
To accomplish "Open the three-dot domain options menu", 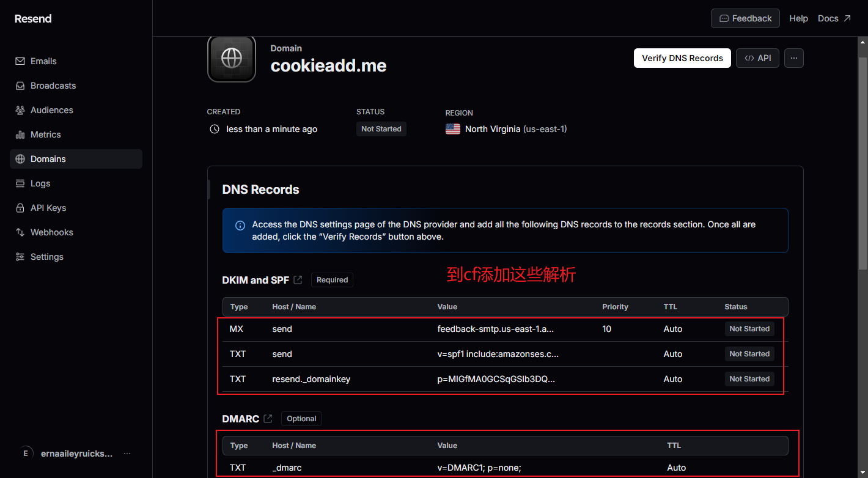I will [x=793, y=58].
